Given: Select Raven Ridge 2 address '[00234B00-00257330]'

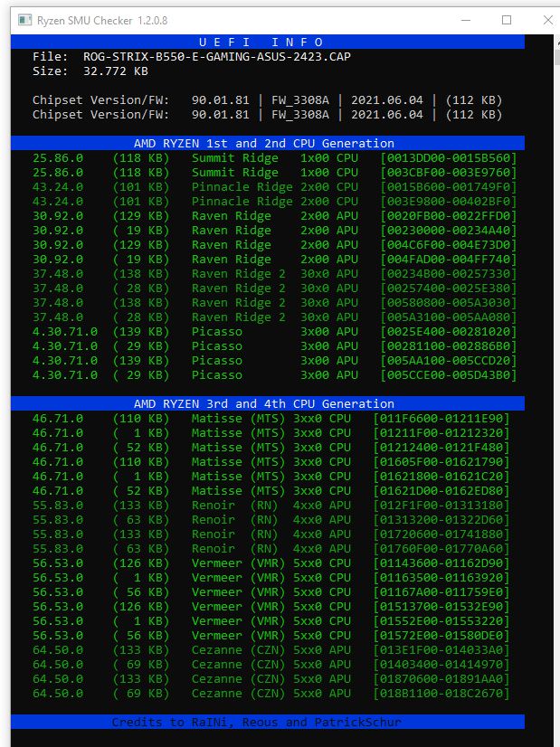Looking at the screenshot, I should coord(449,273).
